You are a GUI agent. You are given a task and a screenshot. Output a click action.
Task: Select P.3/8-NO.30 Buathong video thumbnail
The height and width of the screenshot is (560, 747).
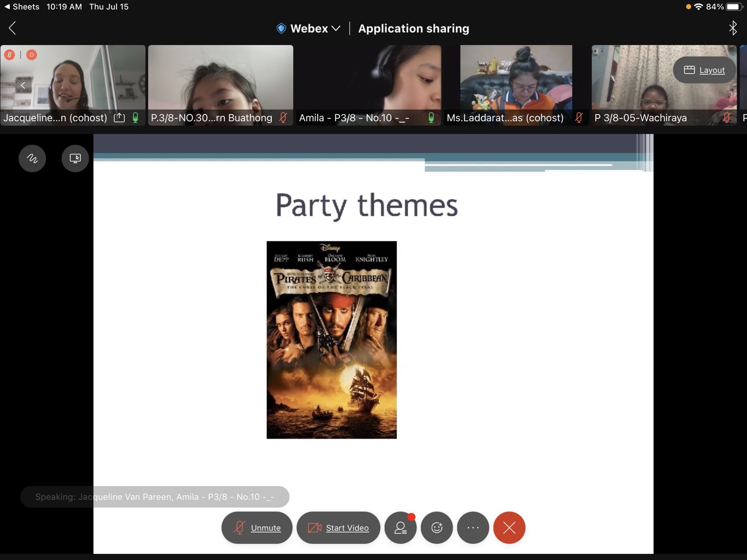coord(221,85)
